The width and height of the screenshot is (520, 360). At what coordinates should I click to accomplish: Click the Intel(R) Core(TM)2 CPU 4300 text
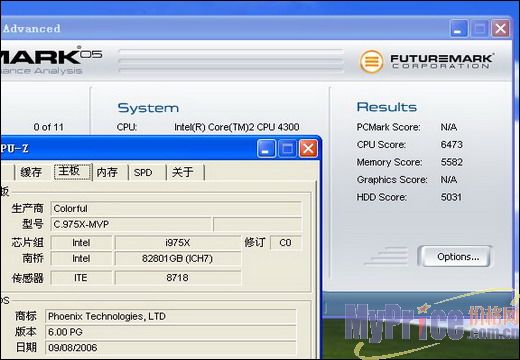click(237, 127)
